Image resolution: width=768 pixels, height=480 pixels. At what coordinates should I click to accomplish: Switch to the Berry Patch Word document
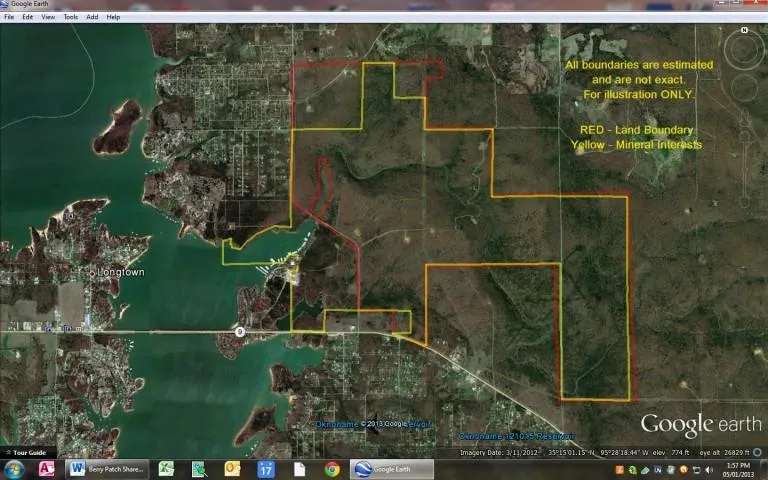click(x=107, y=469)
